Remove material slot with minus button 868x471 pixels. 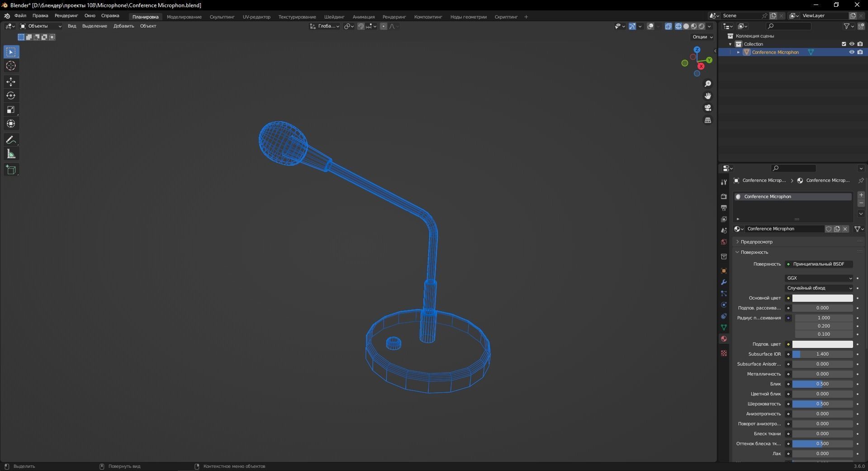[x=861, y=204]
